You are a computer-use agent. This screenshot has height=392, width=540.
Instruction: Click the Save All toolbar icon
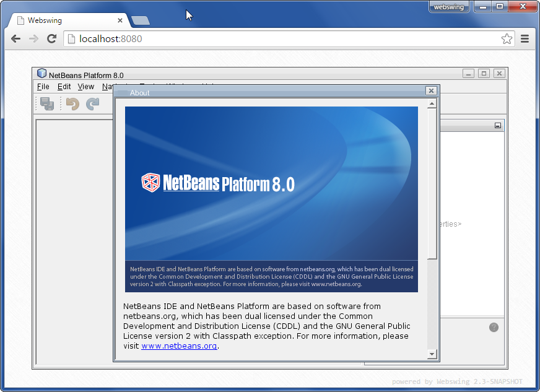click(x=47, y=103)
